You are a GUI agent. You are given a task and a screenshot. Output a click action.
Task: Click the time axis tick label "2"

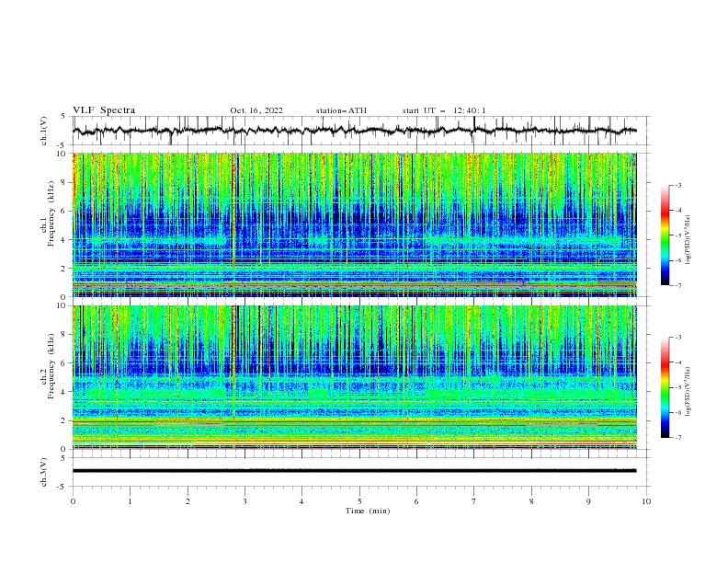tap(188, 501)
